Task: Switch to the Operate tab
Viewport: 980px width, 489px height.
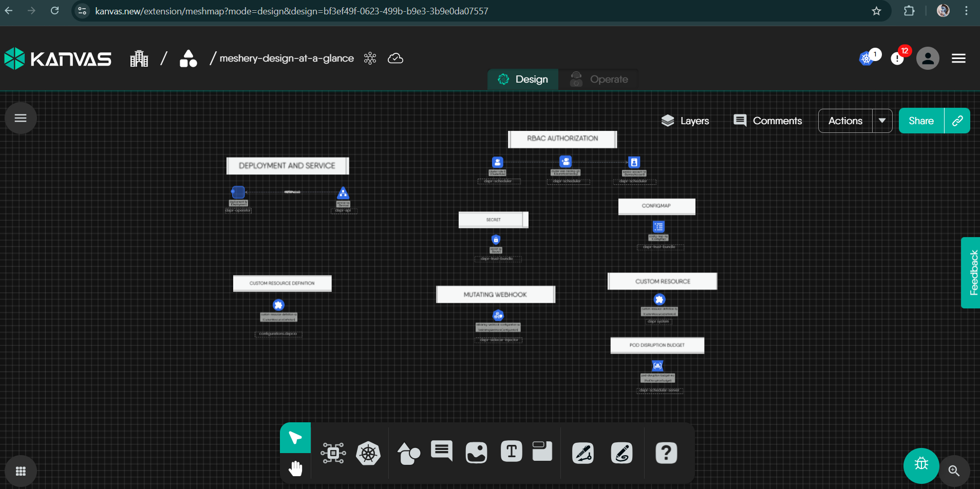Action: click(x=599, y=80)
